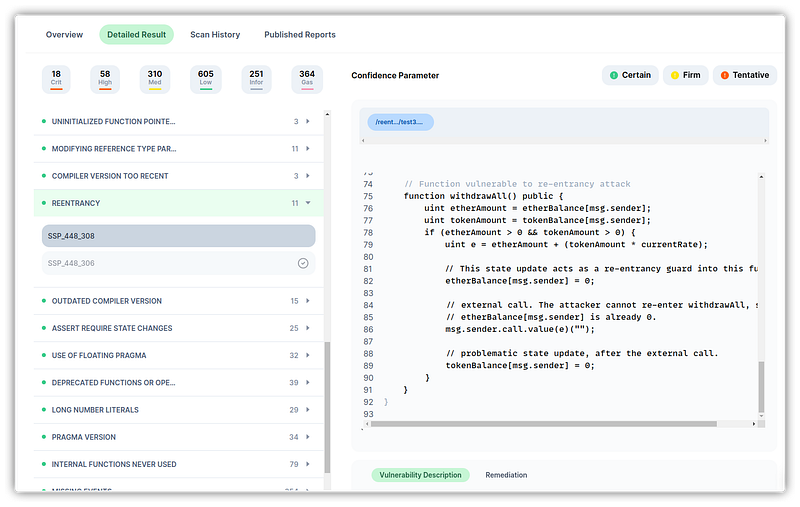
Task: Toggle the Firm confidence filter
Action: (x=684, y=75)
